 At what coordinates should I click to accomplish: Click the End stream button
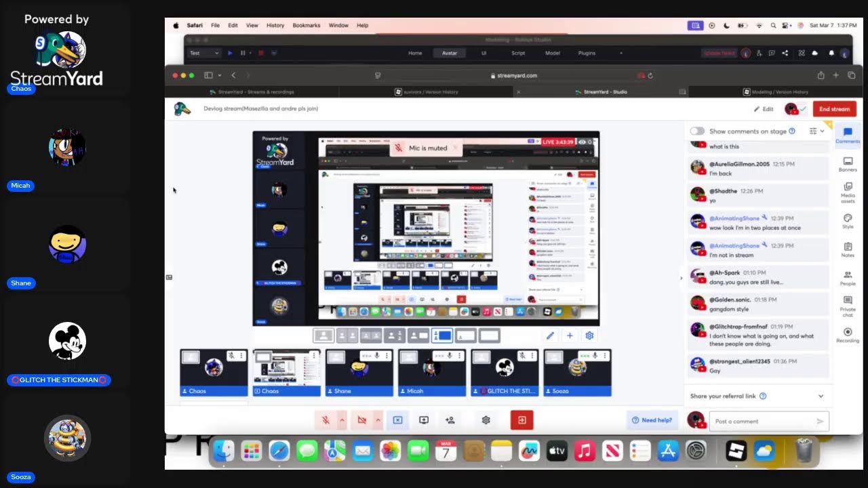coord(834,108)
